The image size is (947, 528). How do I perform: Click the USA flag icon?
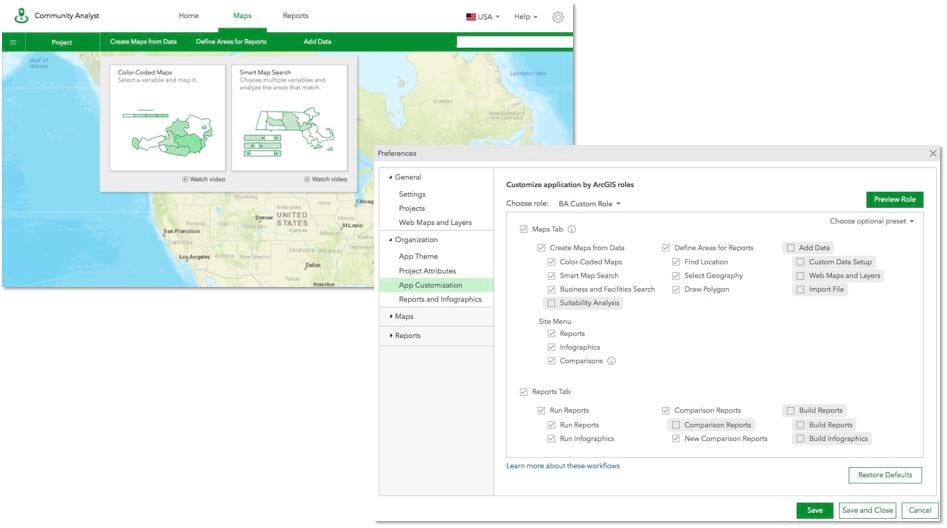point(470,17)
